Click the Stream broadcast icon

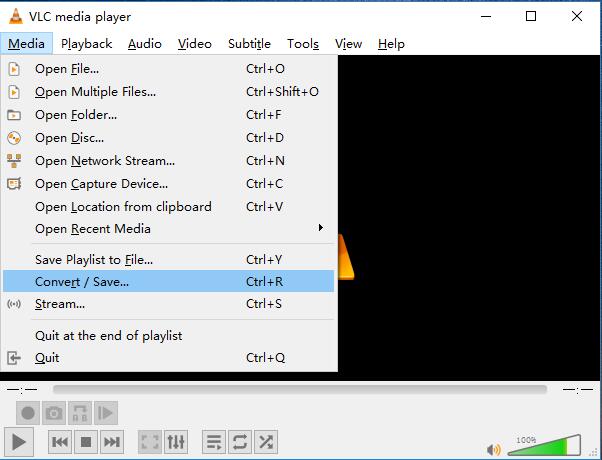14,304
